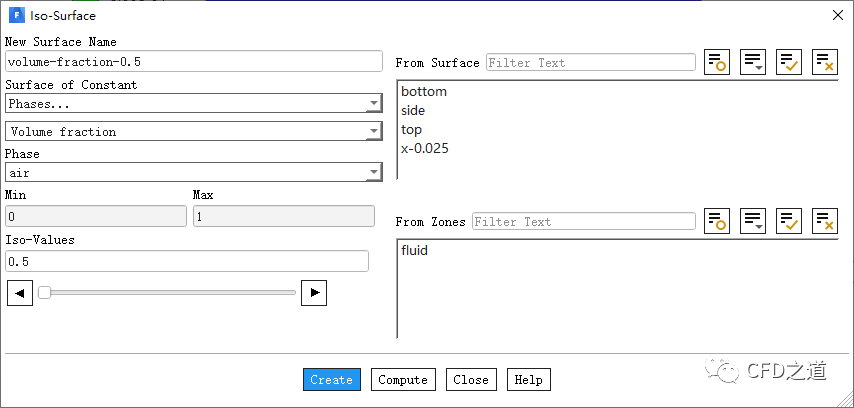Expand the Phase dropdown showing air
Screen dimensions: 854x408
193,173
